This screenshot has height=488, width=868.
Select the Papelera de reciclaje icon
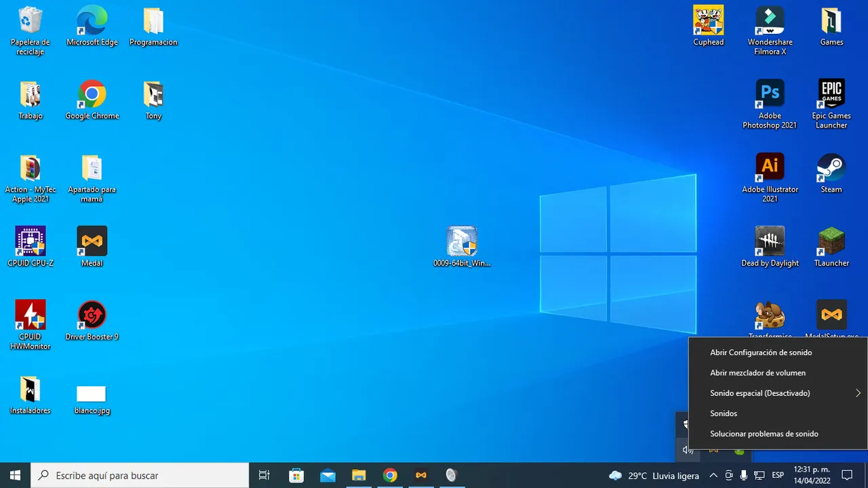pyautogui.click(x=31, y=31)
